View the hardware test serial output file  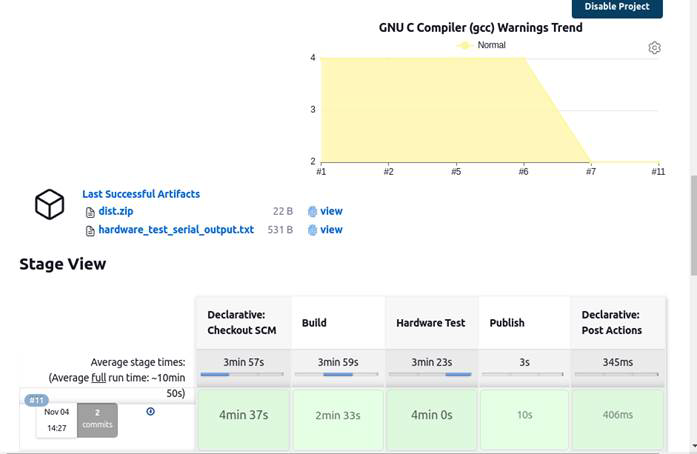point(331,229)
